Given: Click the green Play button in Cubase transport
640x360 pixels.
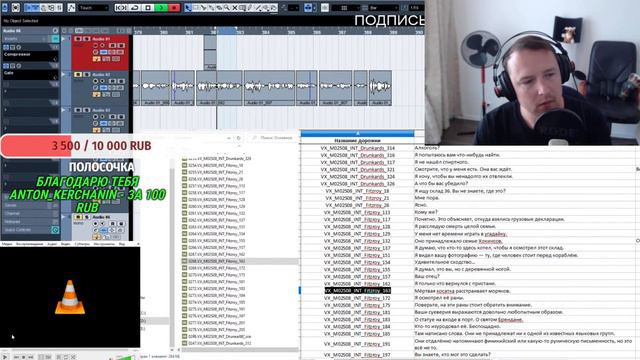Looking at the screenshot, I should pyautogui.click(x=161, y=8).
